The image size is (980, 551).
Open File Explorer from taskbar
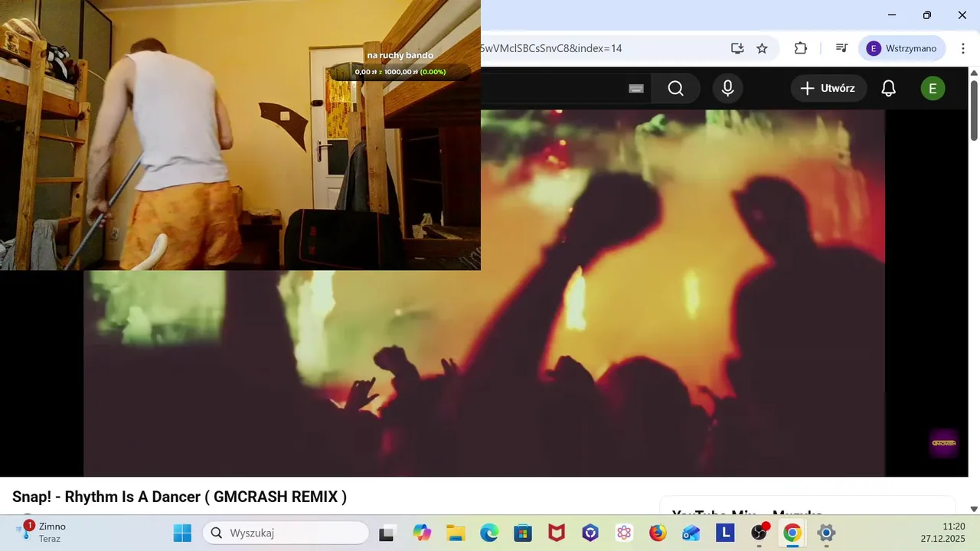456,533
